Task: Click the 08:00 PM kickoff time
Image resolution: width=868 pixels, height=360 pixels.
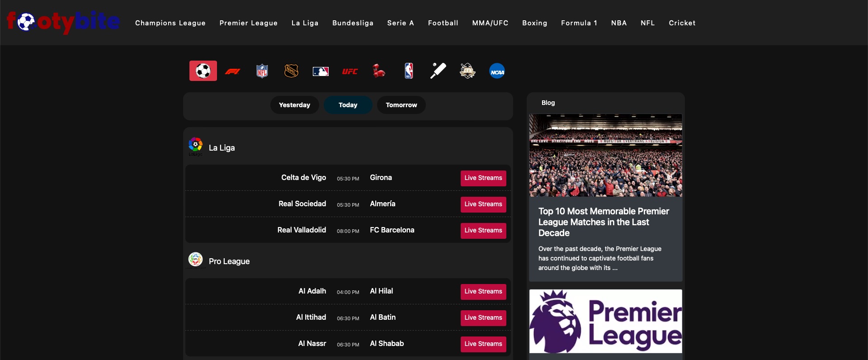Action: point(348,231)
